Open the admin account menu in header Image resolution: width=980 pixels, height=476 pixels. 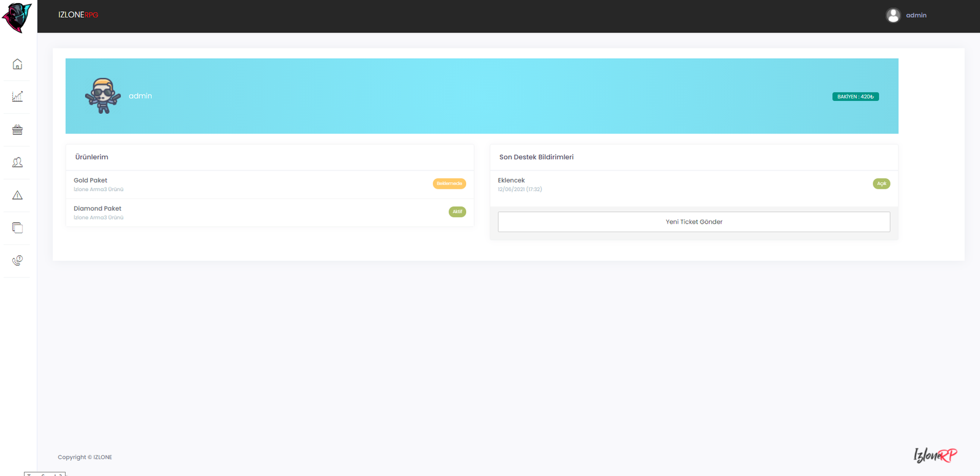(916, 15)
